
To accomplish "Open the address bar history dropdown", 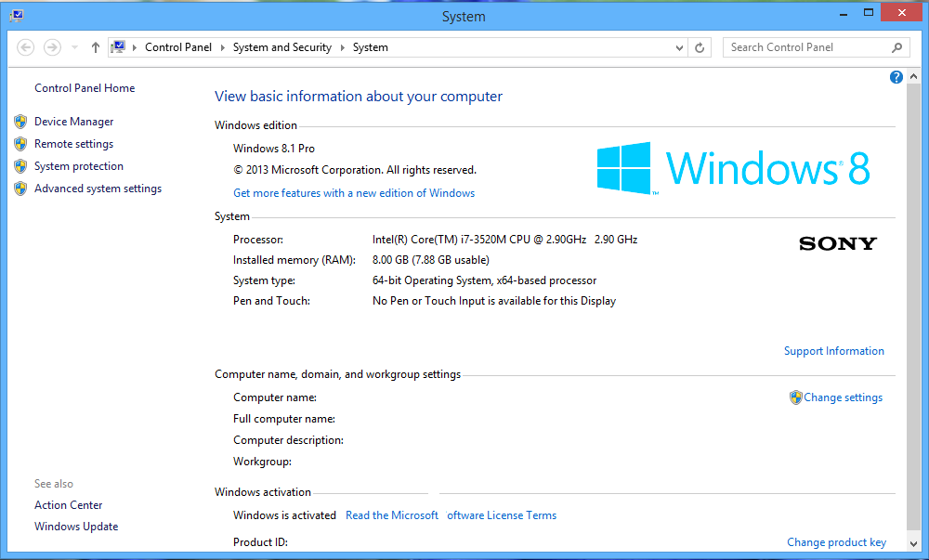I will pyautogui.click(x=679, y=48).
